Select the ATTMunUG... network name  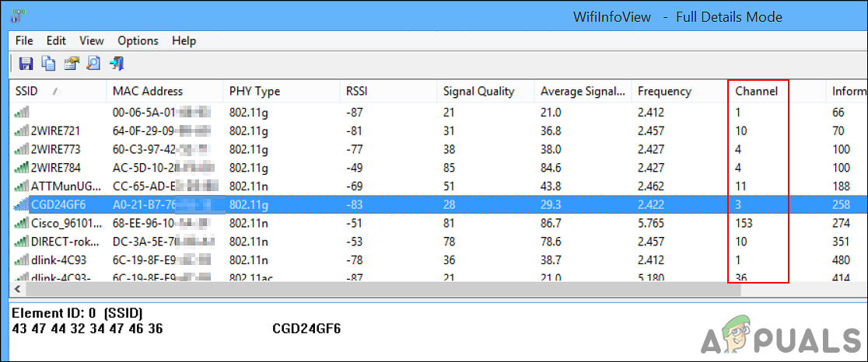[66, 186]
